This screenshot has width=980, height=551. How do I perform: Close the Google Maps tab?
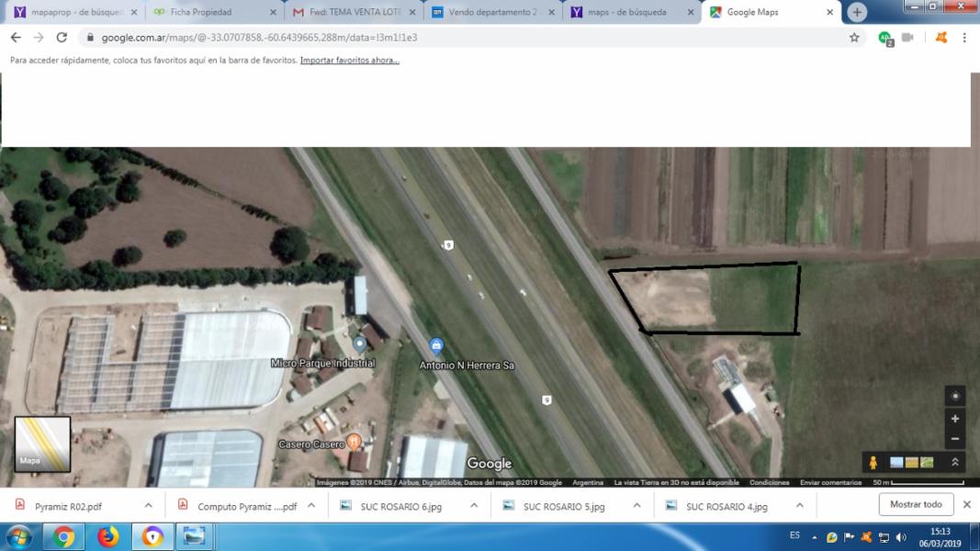(829, 12)
